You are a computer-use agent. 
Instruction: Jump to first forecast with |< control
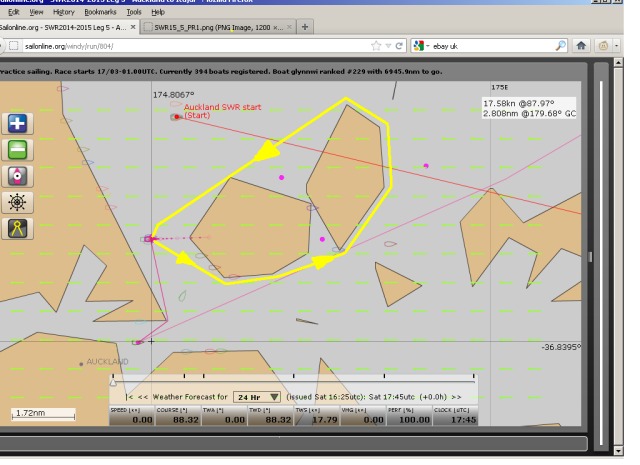click(x=130, y=397)
